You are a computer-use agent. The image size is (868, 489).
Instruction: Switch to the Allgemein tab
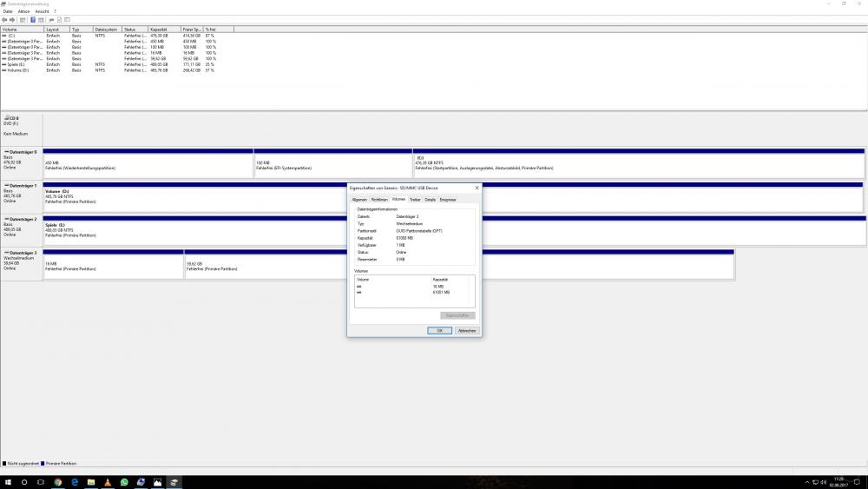click(358, 200)
